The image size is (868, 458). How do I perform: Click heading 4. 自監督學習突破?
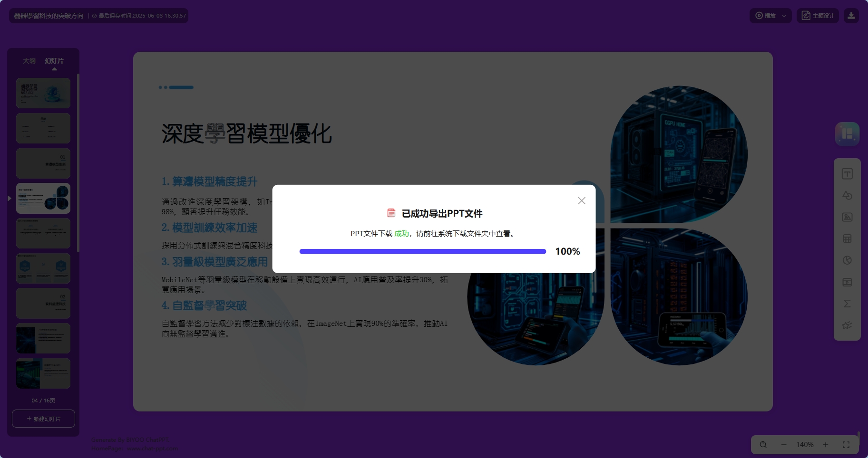pos(204,305)
